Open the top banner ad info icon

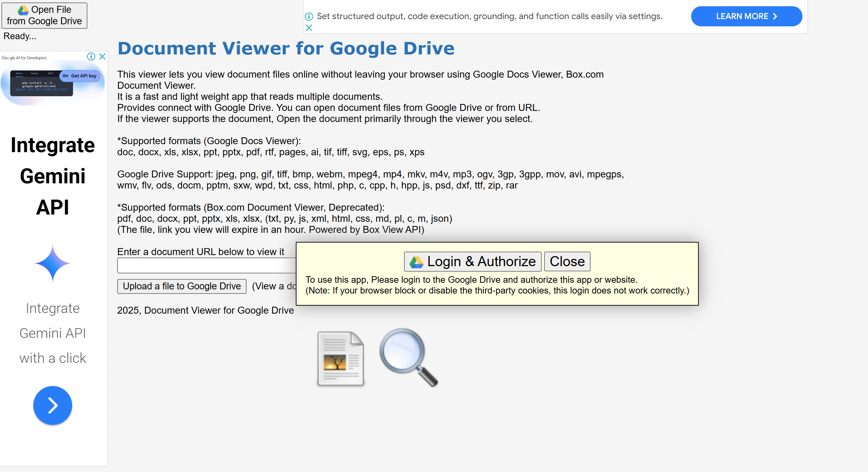point(309,16)
